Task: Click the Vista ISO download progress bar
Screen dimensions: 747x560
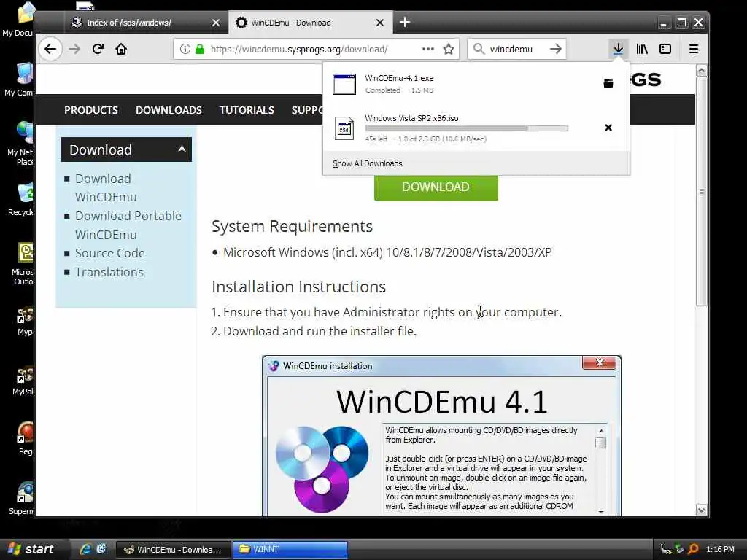Action: point(466,128)
